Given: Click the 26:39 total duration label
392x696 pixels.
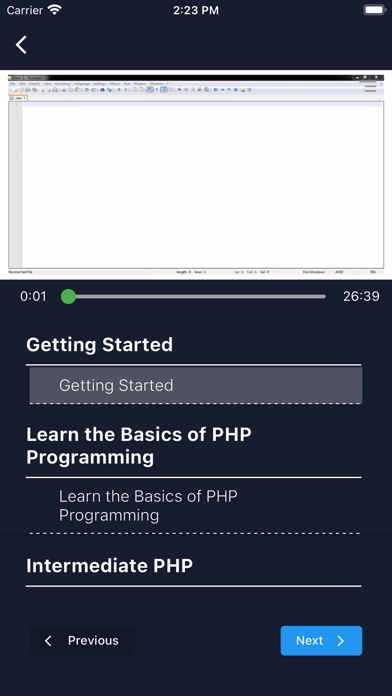Looking at the screenshot, I should (361, 297).
